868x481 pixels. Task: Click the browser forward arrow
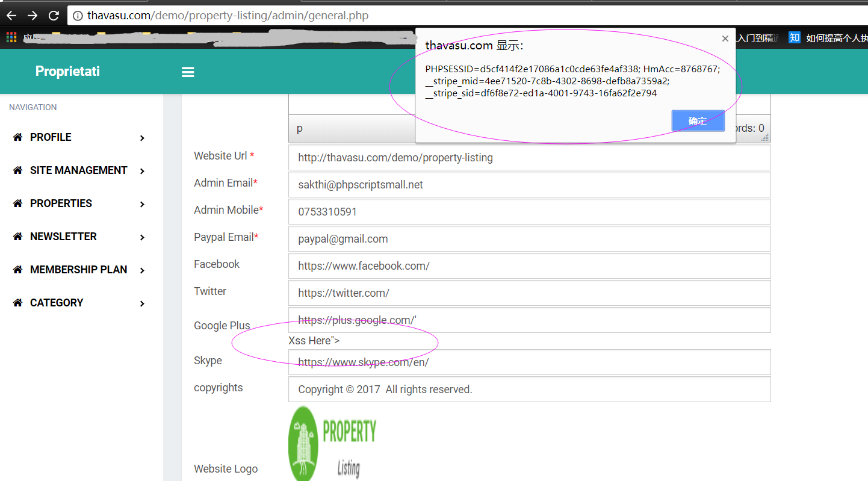[33, 16]
